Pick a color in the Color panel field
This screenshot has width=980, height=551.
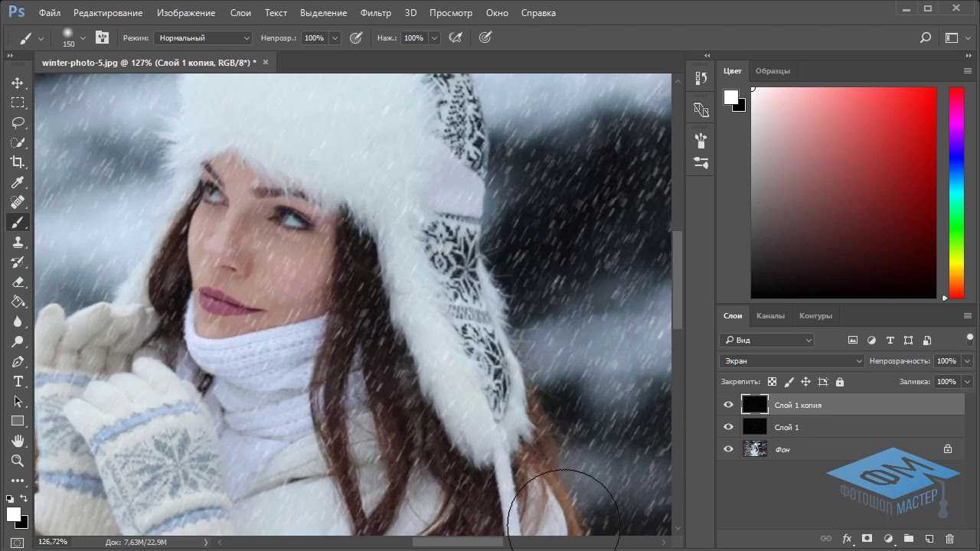(x=844, y=193)
